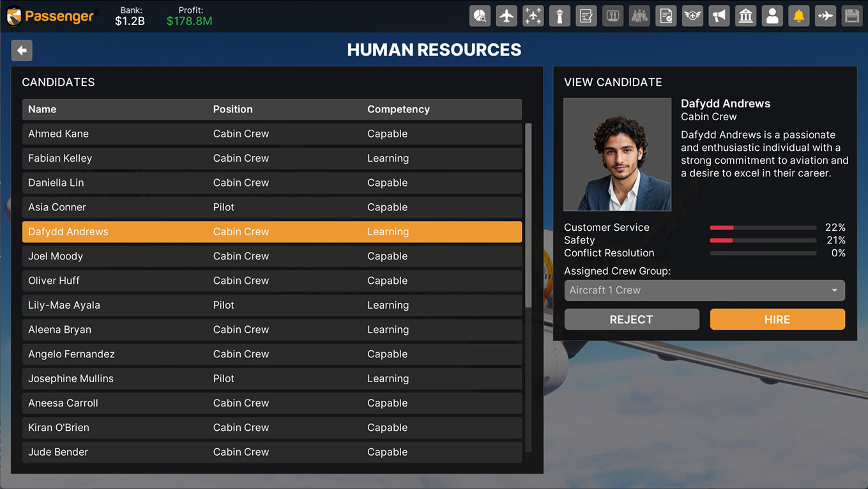Image resolution: width=868 pixels, height=489 pixels.
Task: Click the back arrow button
Action: click(22, 50)
